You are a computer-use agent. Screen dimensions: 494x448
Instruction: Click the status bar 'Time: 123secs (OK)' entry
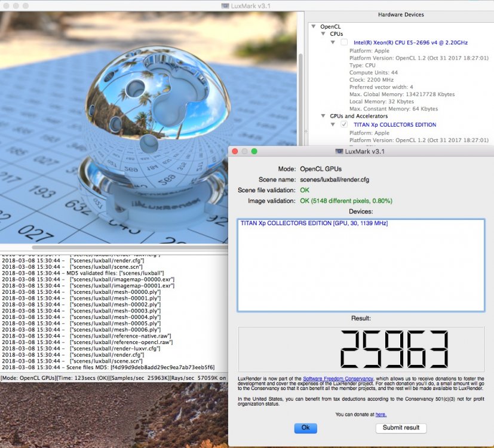coord(83,378)
